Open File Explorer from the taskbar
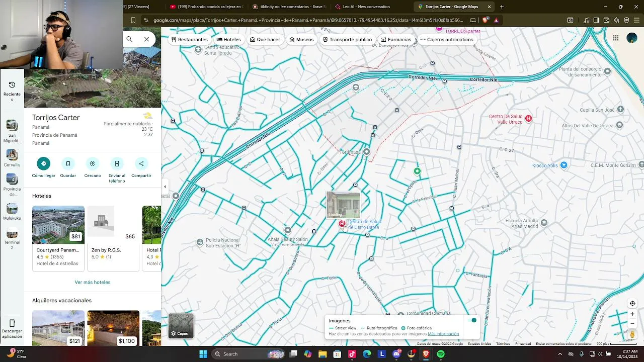644x362 pixels. (x=323, y=354)
